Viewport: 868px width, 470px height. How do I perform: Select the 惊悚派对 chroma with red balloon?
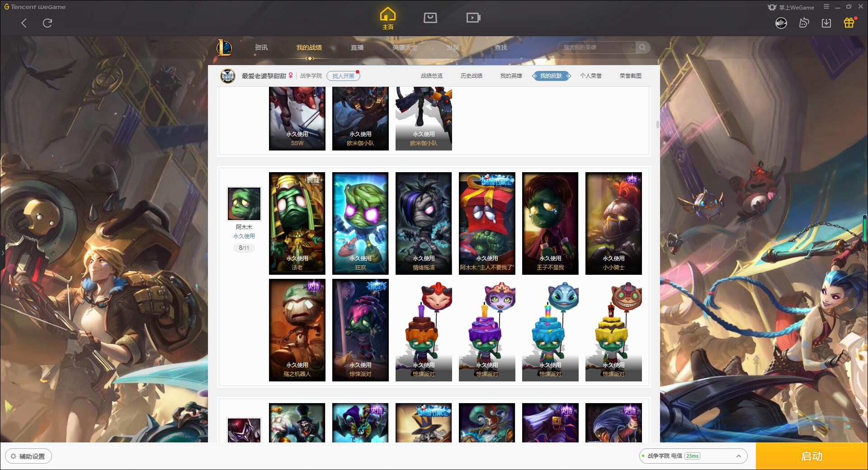click(424, 330)
